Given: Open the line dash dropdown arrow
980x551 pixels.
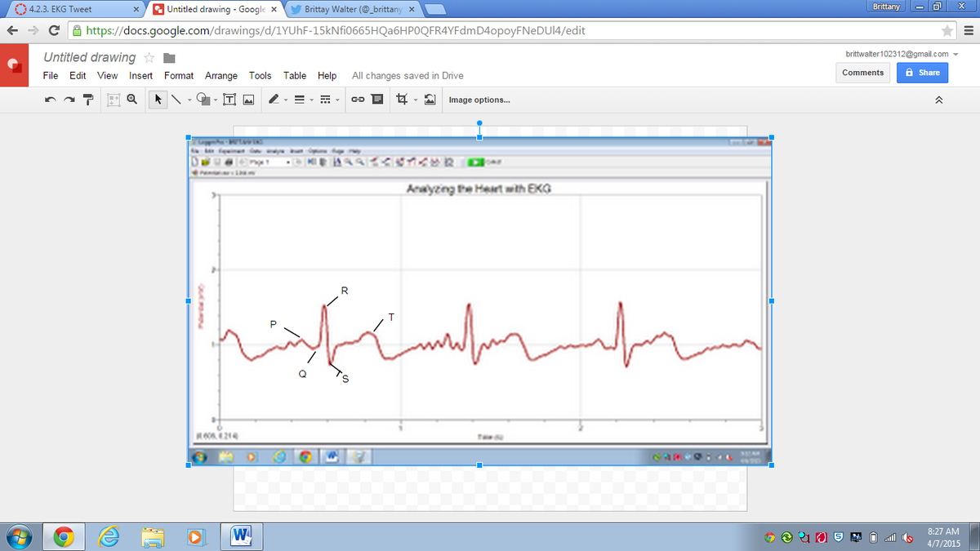Looking at the screenshot, I should point(337,100).
